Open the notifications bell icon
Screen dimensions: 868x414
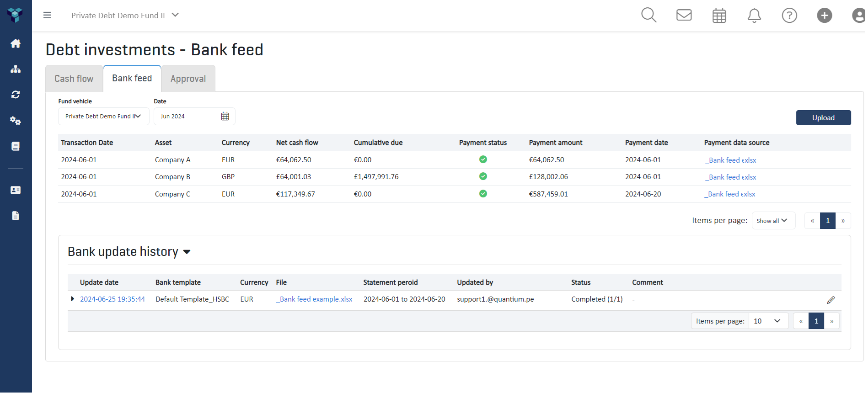coord(754,16)
